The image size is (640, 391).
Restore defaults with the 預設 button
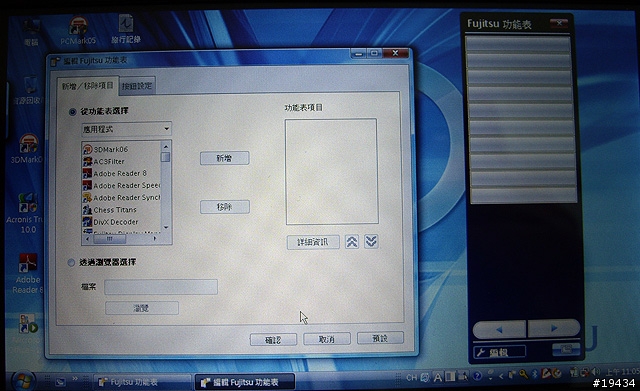(380, 338)
